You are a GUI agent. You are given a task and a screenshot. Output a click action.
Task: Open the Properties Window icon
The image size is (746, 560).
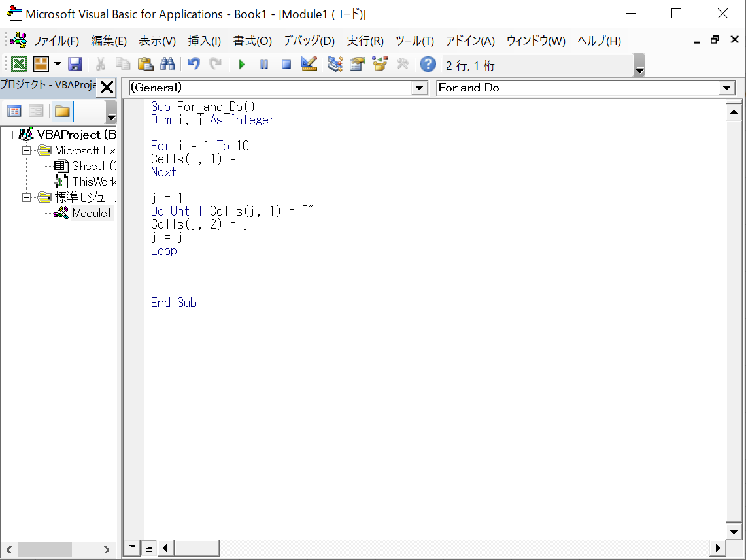tap(357, 63)
